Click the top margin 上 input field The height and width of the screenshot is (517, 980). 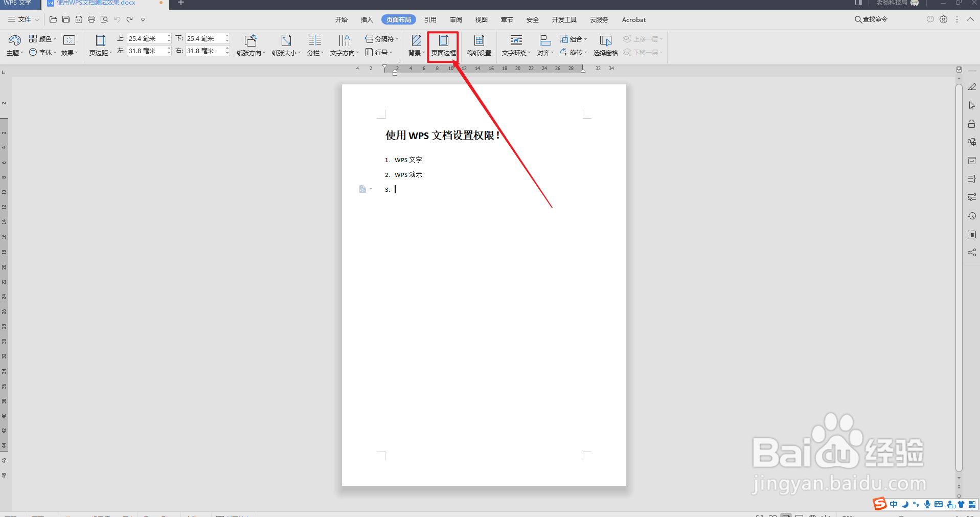146,38
